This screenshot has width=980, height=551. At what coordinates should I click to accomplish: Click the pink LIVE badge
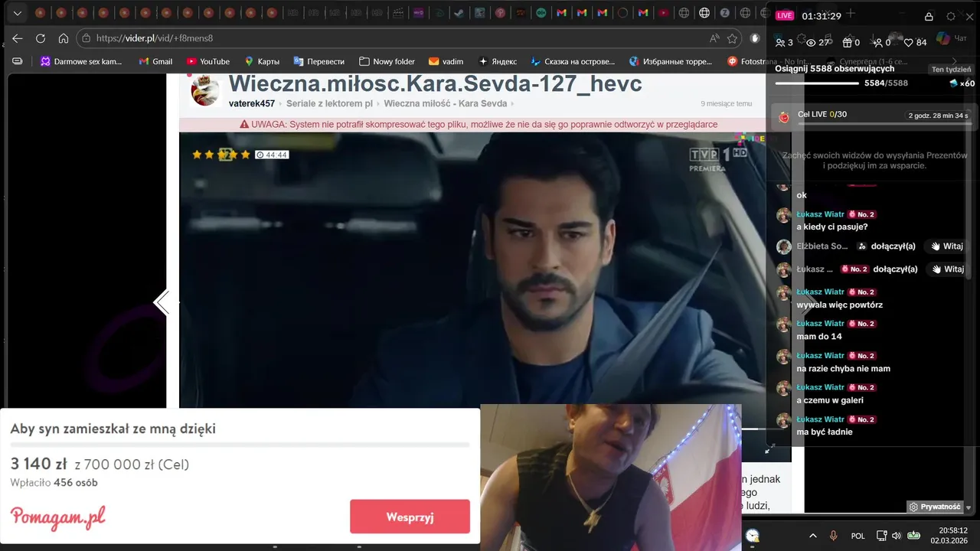(785, 16)
